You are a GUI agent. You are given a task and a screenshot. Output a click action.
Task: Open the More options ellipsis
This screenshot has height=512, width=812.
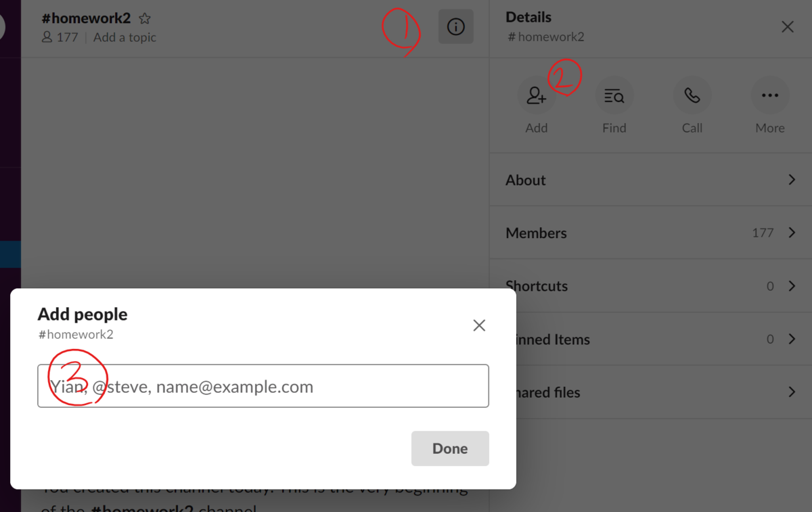tap(770, 96)
